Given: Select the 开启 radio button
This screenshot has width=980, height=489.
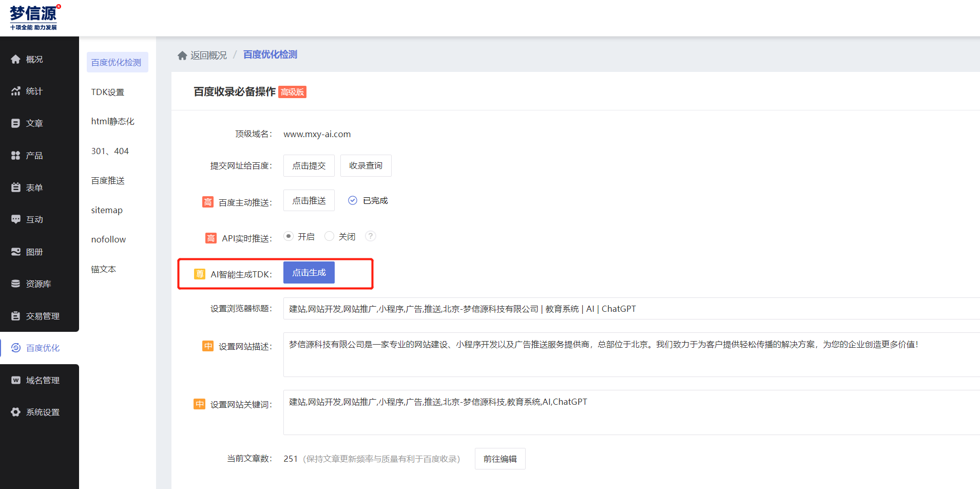Looking at the screenshot, I should pyautogui.click(x=289, y=236).
